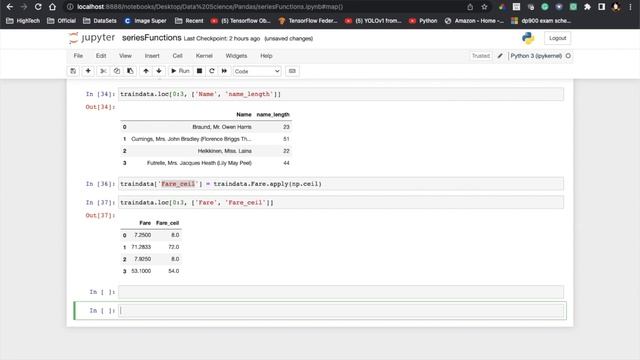Open Python YouTube bookmark
Viewport: 640px width, 360px height.
coord(423,21)
